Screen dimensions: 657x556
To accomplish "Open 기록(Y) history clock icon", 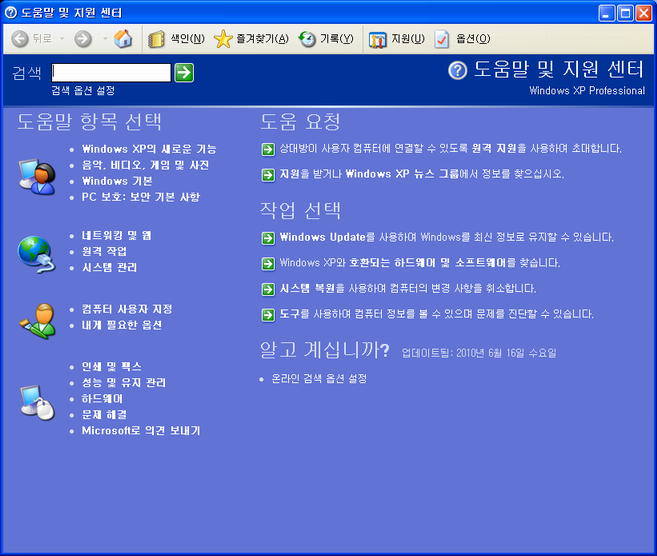I will tap(307, 39).
